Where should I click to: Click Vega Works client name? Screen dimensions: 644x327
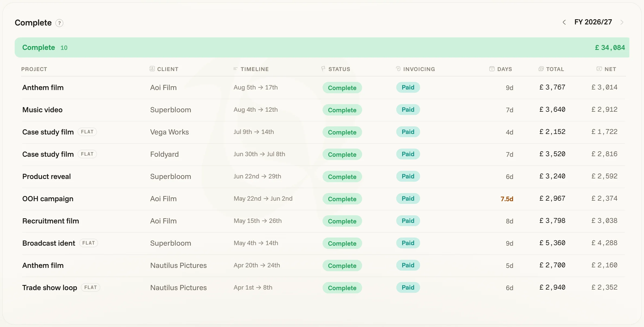(169, 132)
